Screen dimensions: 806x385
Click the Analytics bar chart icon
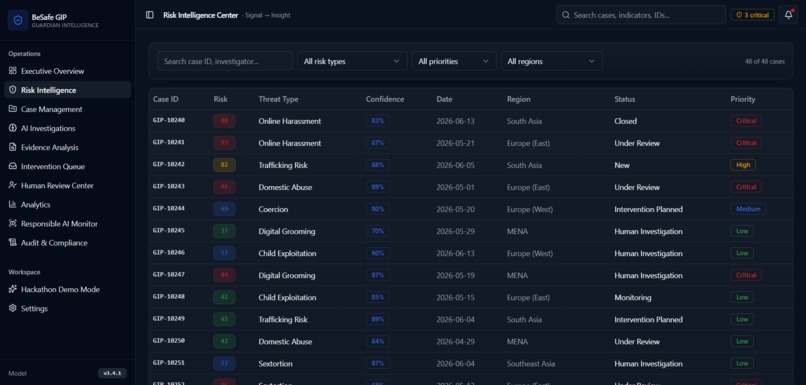point(13,204)
